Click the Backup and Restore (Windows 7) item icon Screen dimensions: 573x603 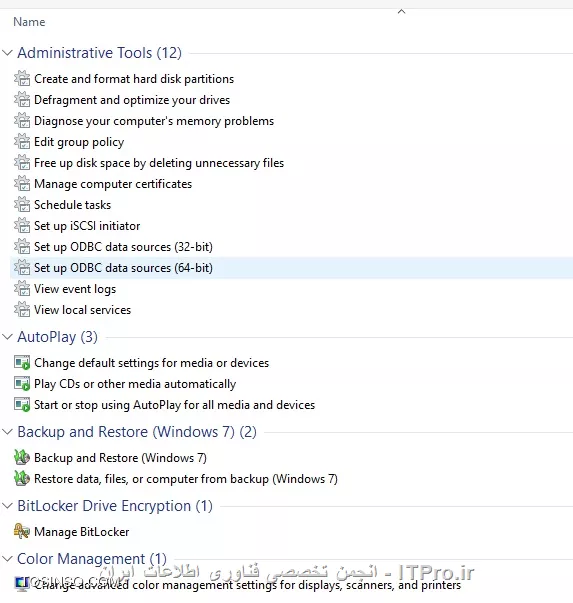tap(22, 458)
